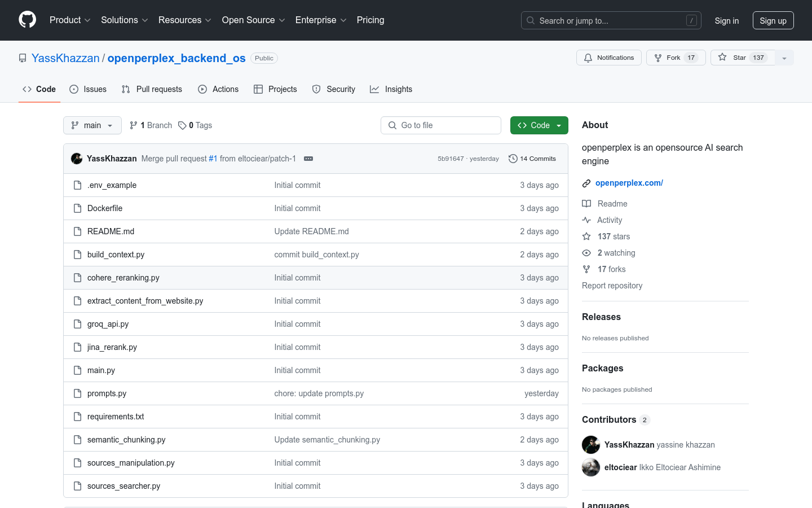Click the fork icon beside 17 forks
Image resolution: width=812 pixels, height=508 pixels.
point(586,269)
